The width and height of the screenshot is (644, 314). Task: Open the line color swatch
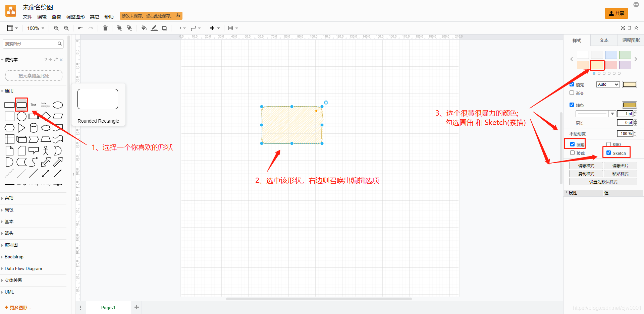pyautogui.click(x=630, y=105)
